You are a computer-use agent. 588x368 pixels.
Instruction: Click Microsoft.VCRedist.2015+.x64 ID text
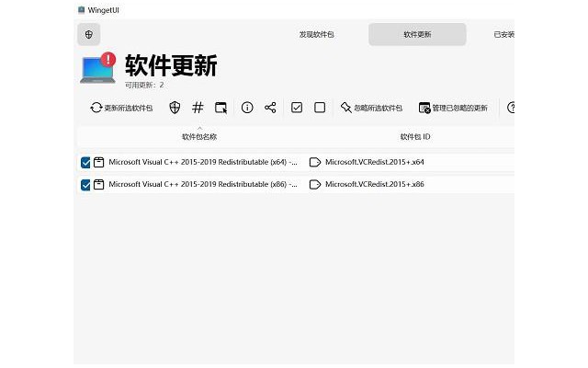375,162
